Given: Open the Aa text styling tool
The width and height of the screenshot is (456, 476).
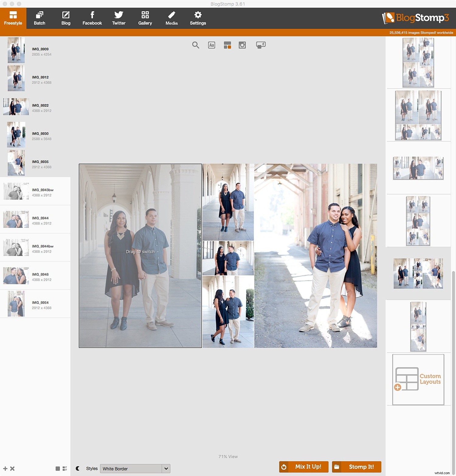Looking at the screenshot, I should coord(212,45).
